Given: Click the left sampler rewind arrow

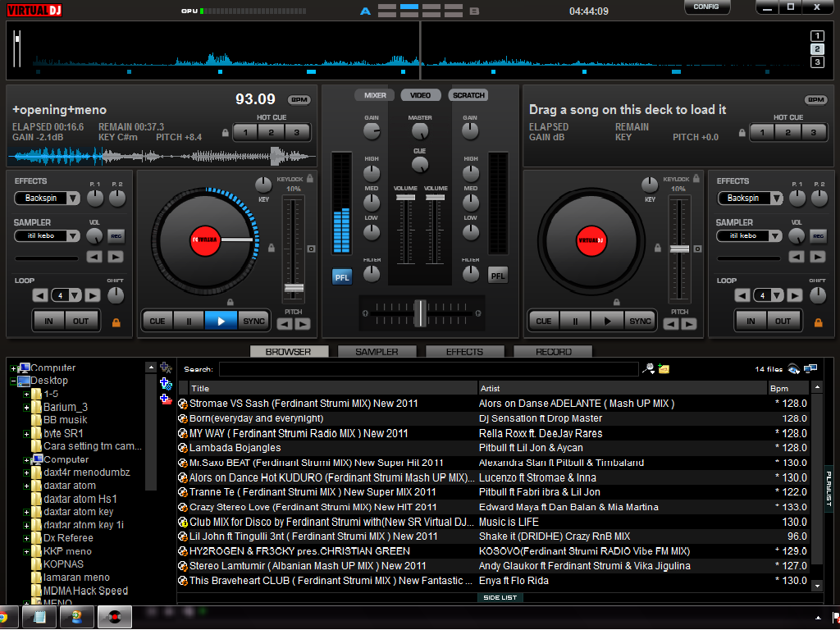Looking at the screenshot, I should coord(94,257).
